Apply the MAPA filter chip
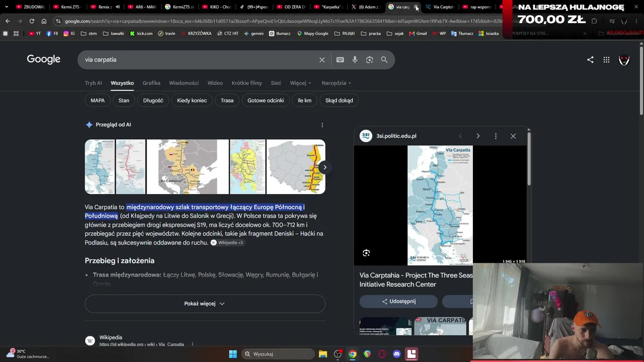 pos(98,101)
